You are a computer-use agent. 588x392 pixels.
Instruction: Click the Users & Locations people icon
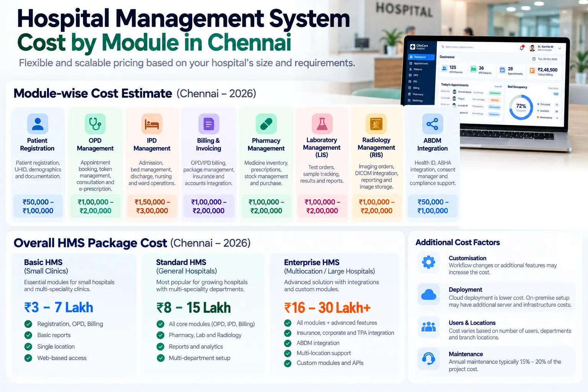tap(428, 327)
